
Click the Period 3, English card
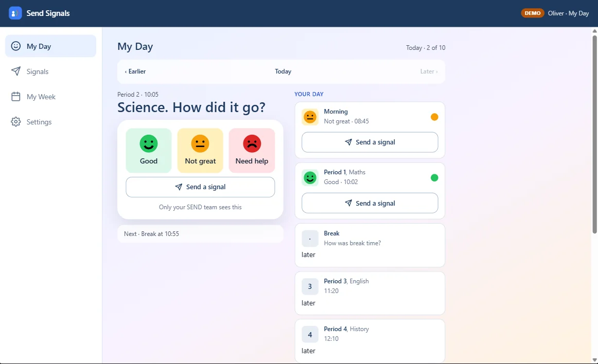point(370,293)
